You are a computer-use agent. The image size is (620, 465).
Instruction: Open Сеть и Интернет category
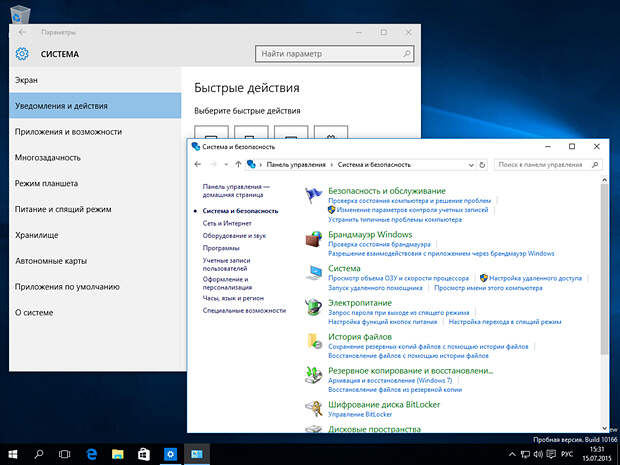(227, 223)
